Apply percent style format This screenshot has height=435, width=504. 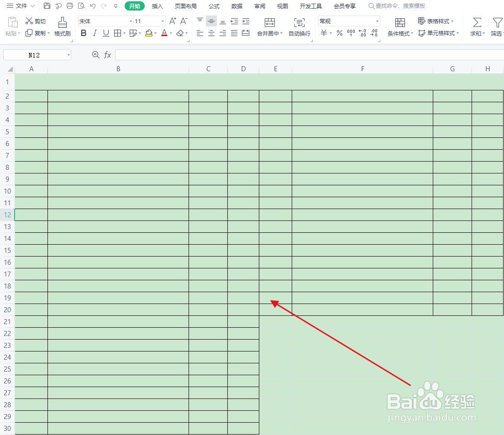340,33
